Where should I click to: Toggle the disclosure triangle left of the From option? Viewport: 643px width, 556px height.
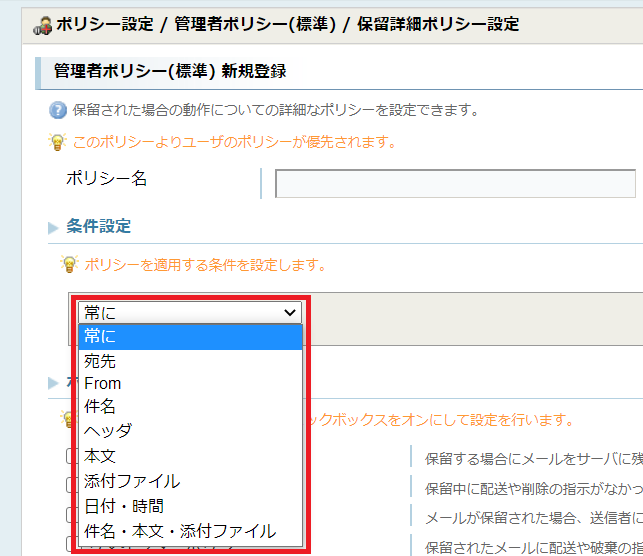coord(53,383)
